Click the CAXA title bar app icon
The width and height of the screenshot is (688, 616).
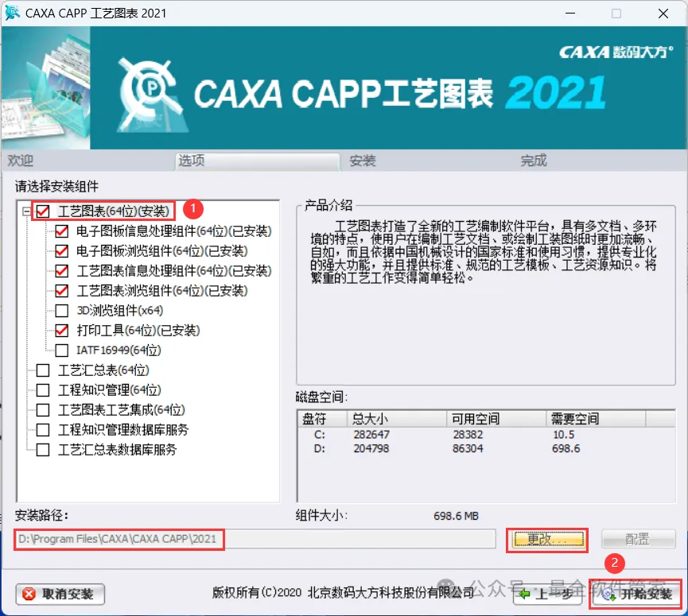(12, 14)
